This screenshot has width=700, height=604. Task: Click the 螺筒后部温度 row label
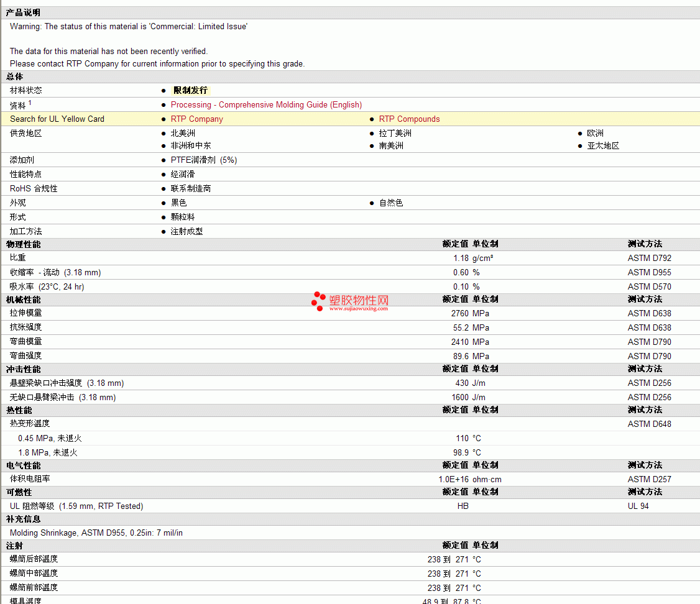(34, 559)
